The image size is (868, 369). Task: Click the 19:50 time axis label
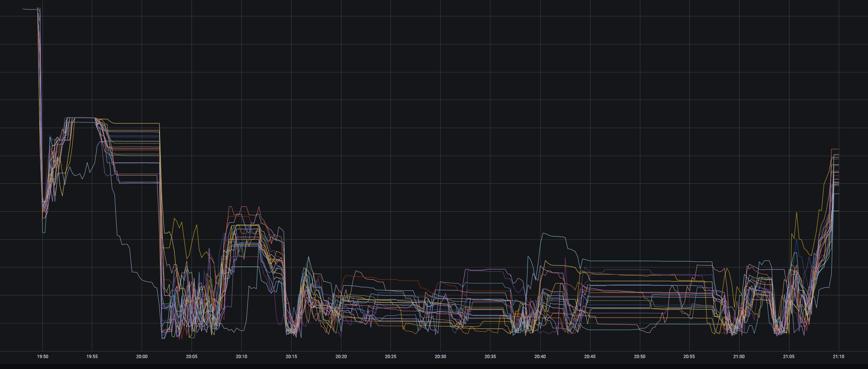point(42,357)
